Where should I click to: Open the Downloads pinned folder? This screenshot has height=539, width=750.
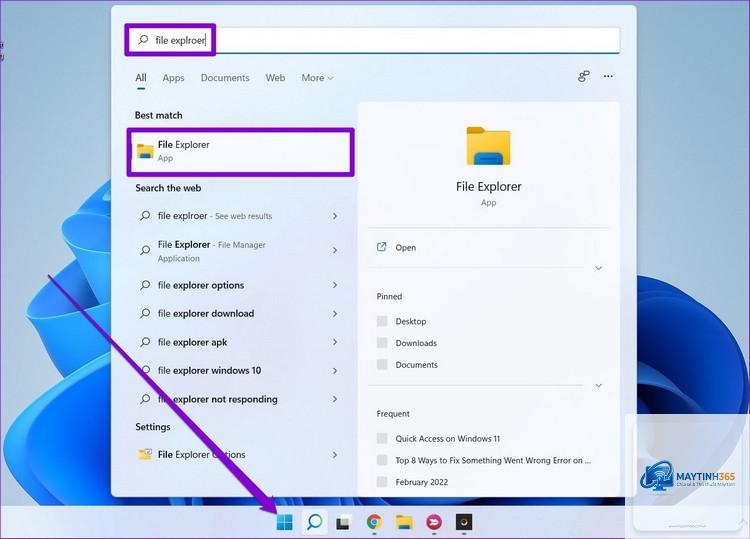point(416,343)
